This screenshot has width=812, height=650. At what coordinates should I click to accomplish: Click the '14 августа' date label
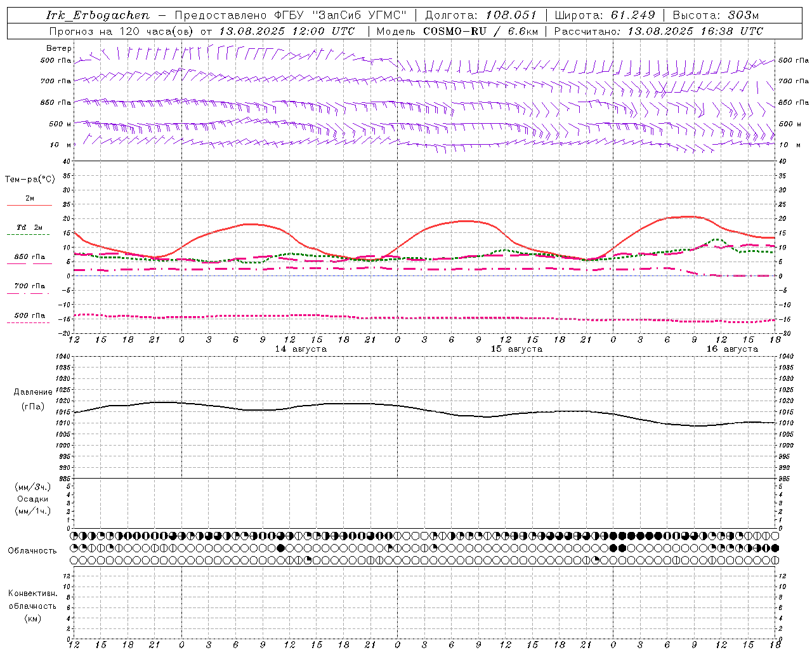pos(301,349)
